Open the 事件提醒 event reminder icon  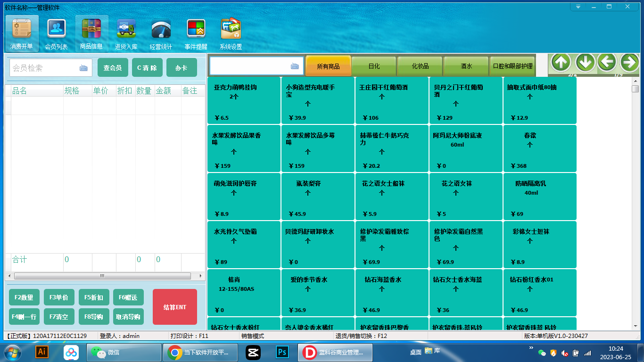point(196,33)
